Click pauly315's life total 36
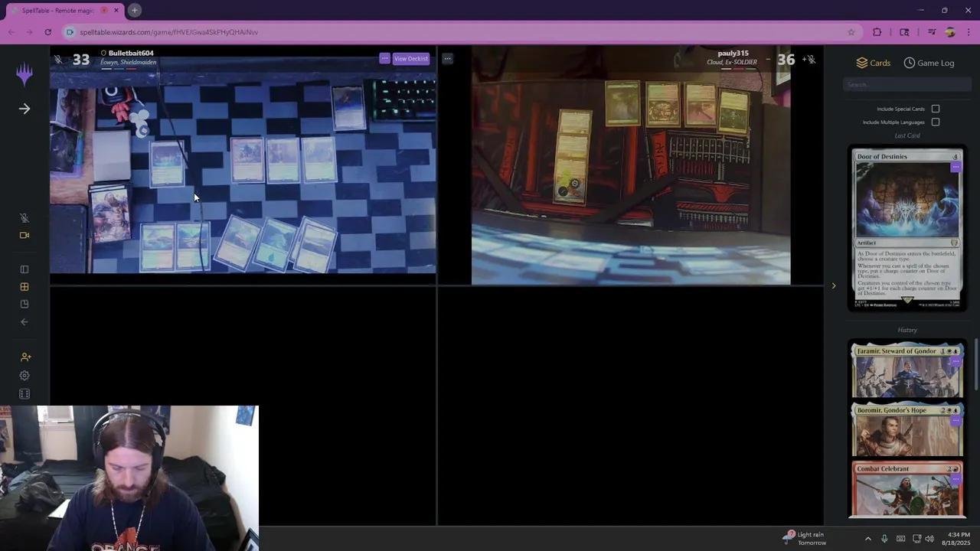Screen dimensions: 980x551 [x=786, y=60]
